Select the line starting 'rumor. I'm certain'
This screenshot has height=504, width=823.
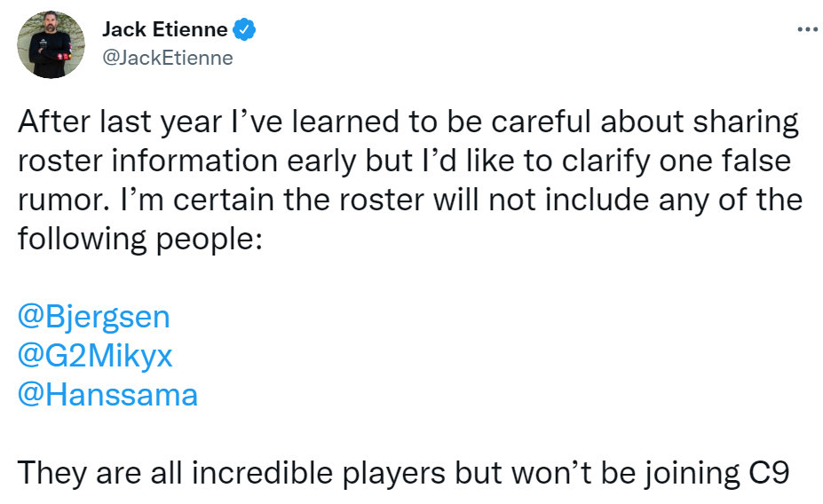(x=410, y=201)
